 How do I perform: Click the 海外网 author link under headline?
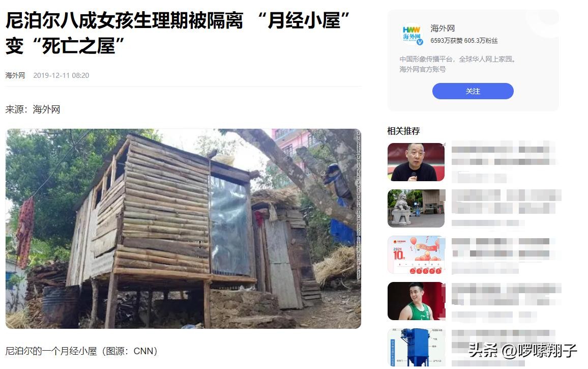pos(15,75)
